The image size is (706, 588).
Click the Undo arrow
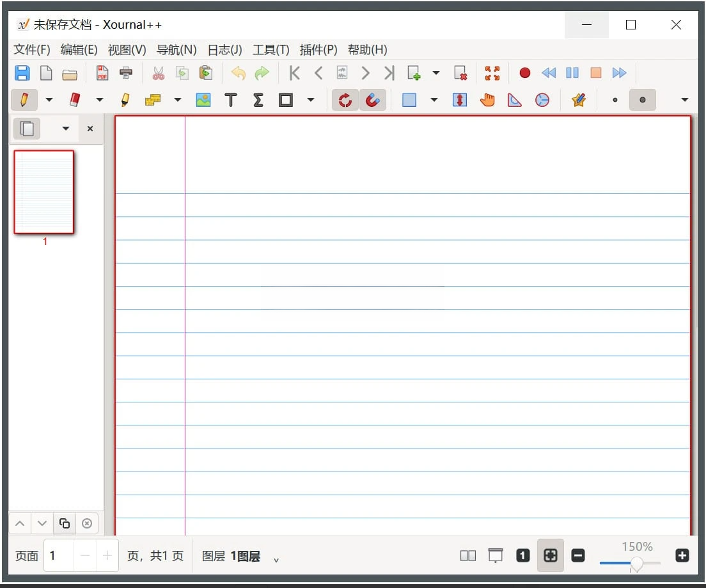(238, 73)
